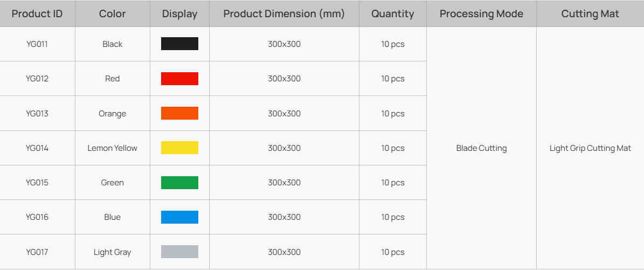This screenshot has height=270, width=644.
Task: Click the YG014 product ID cell
Action: (x=37, y=148)
